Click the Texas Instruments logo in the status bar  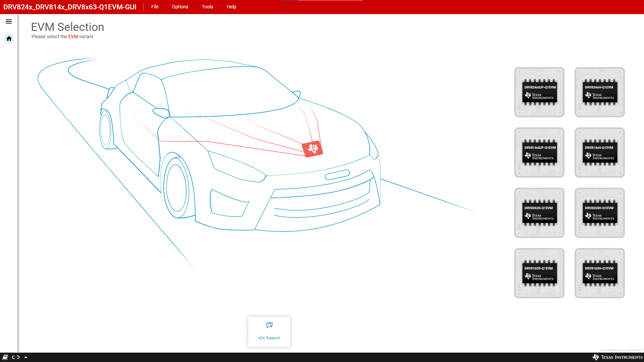coord(616,357)
